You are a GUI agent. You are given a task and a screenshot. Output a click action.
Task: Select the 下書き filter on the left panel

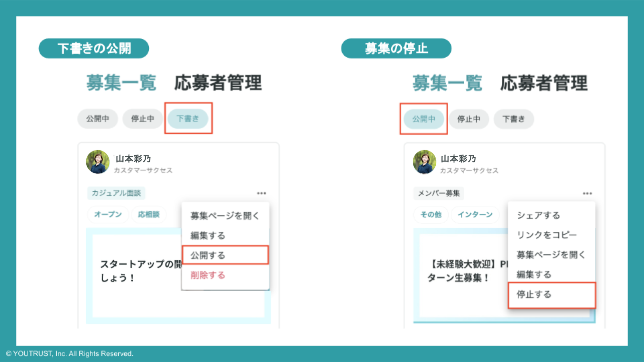click(188, 119)
